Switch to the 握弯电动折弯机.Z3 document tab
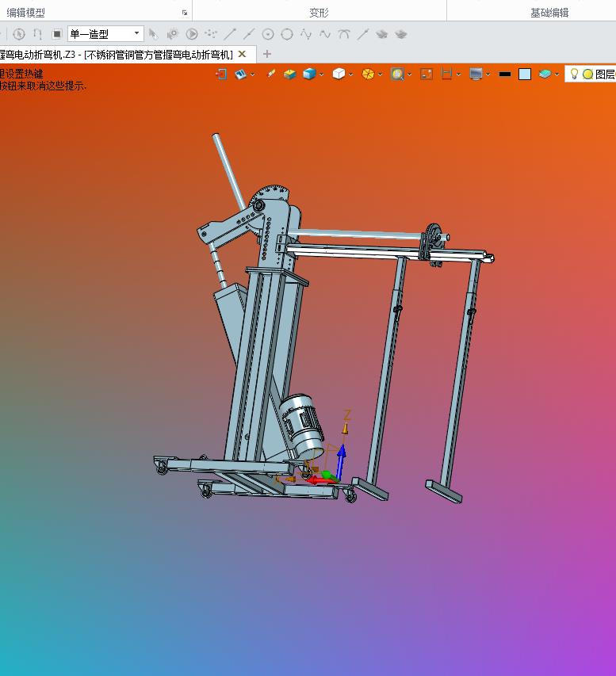The width and height of the screenshot is (616, 676). pyautogui.click(x=128, y=55)
